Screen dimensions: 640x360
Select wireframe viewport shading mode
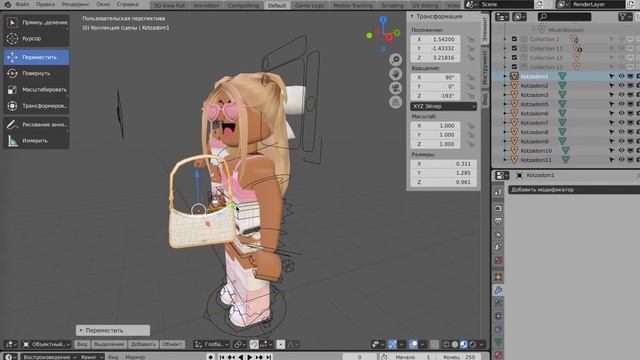446,344
